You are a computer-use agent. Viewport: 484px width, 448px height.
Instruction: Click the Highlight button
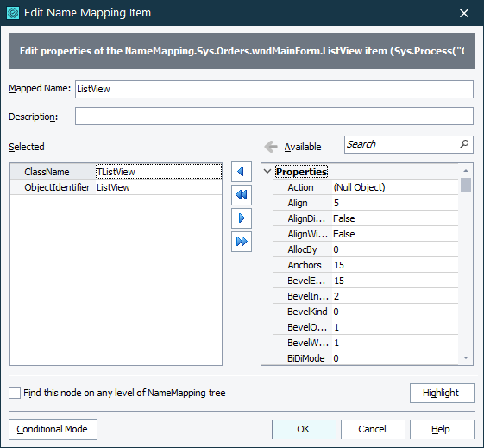coord(442,393)
